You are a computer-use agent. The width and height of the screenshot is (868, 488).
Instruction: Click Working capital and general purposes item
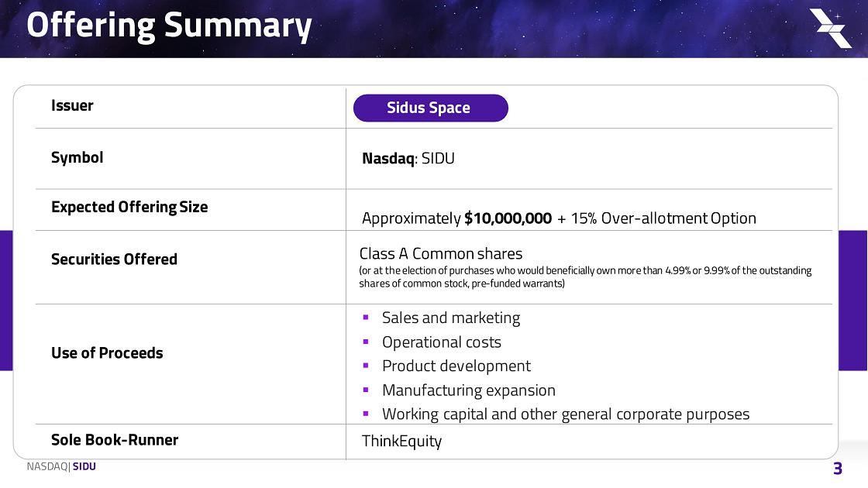(565, 414)
